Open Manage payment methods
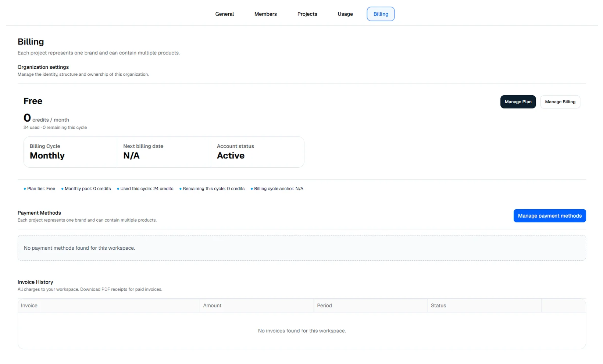 click(550, 216)
